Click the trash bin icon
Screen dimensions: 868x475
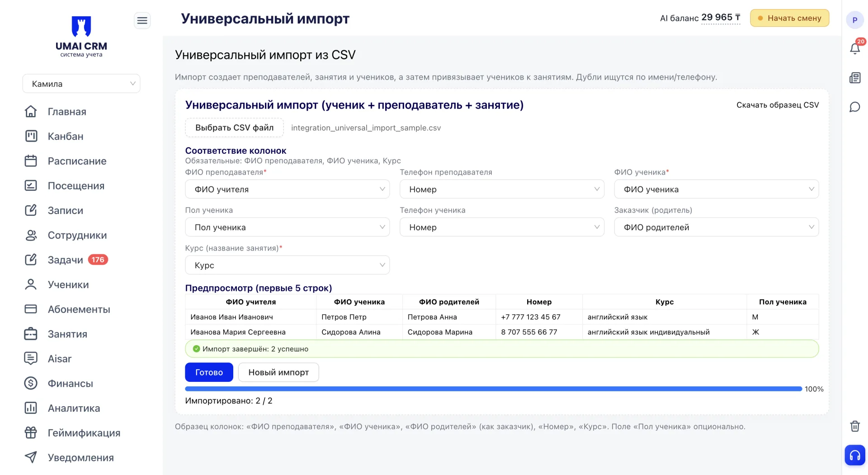pos(855,426)
